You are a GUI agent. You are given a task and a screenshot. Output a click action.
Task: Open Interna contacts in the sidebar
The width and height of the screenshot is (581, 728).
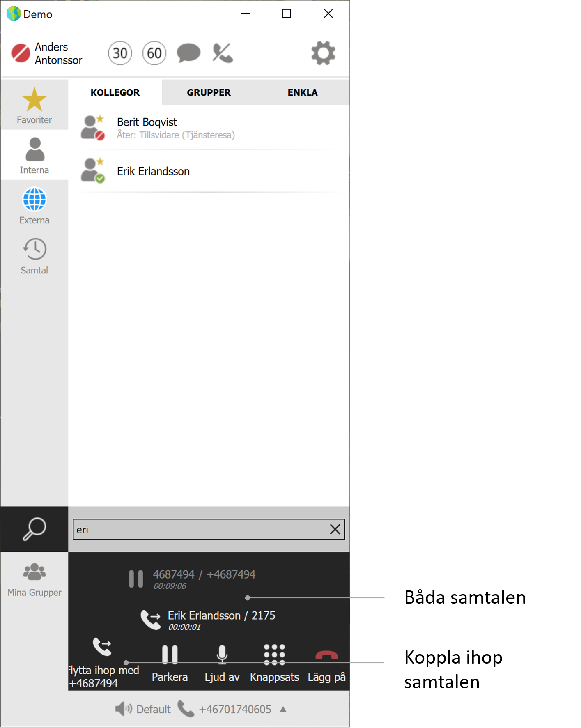pyautogui.click(x=34, y=155)
